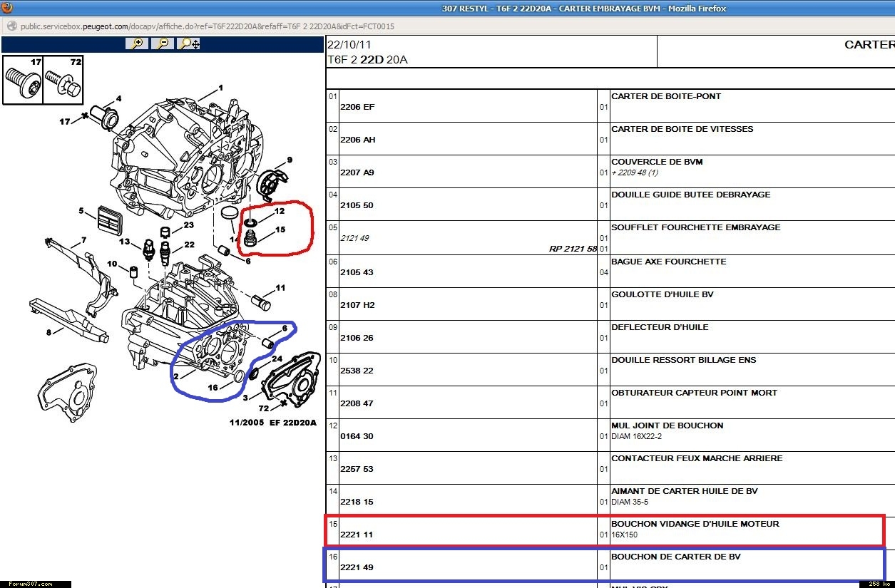Click part number 2207 A9
This screenshot has width=895, height=588.
tap(357, 172)
